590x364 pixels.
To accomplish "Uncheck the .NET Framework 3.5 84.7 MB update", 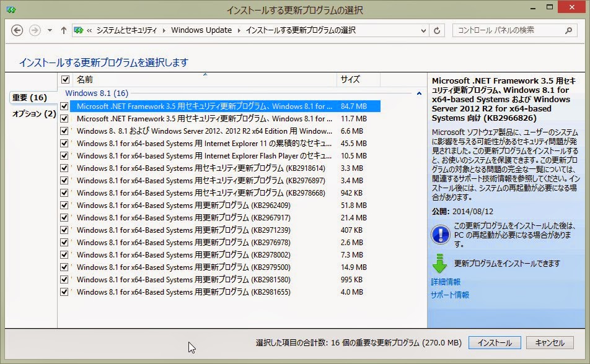I will point(64,106).
